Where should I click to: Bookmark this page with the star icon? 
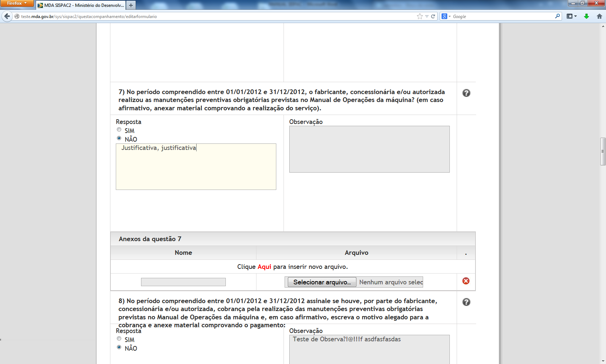tap(420, 16)
